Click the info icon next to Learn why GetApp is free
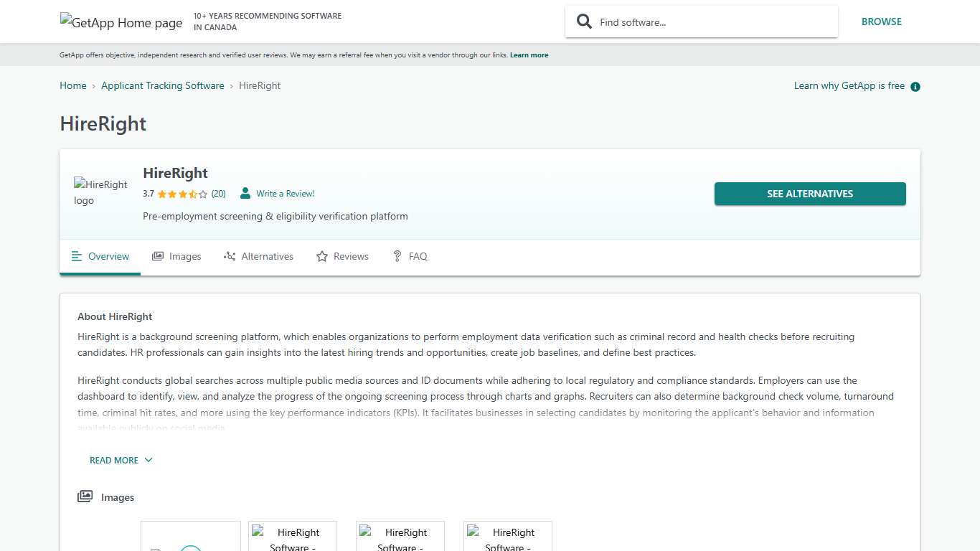 pyautogui.click(x=915, y=86)
